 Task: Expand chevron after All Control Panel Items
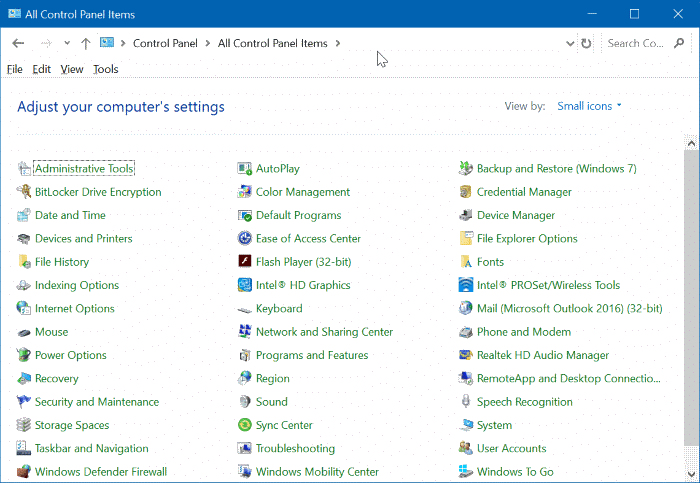[x=338, y=43]
